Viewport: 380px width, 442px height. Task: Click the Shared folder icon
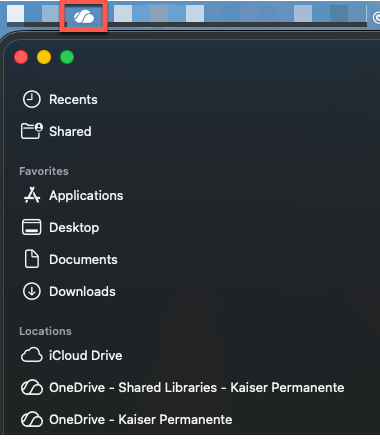point(32,131)
